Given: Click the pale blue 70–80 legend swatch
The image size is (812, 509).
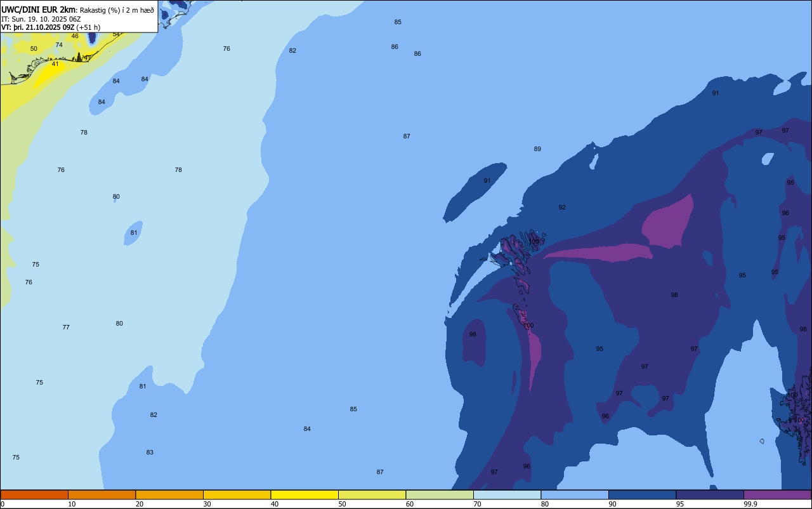Looking at the screenshot, I should pyautogui.click(x=507, y=494).
